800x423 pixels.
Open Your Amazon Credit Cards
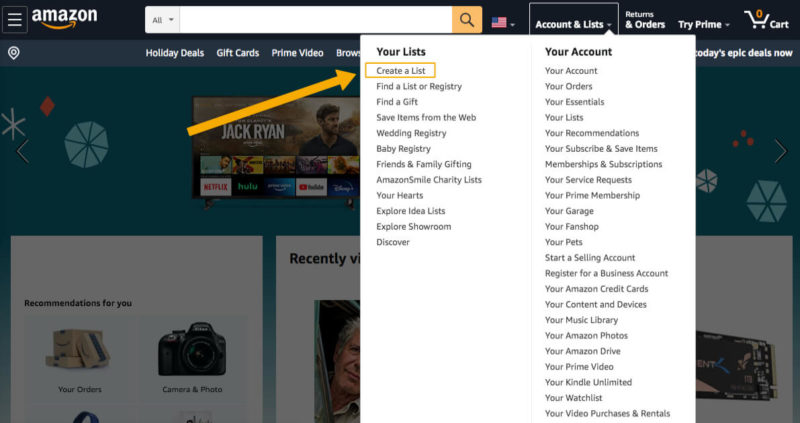[x=596, y=289]
